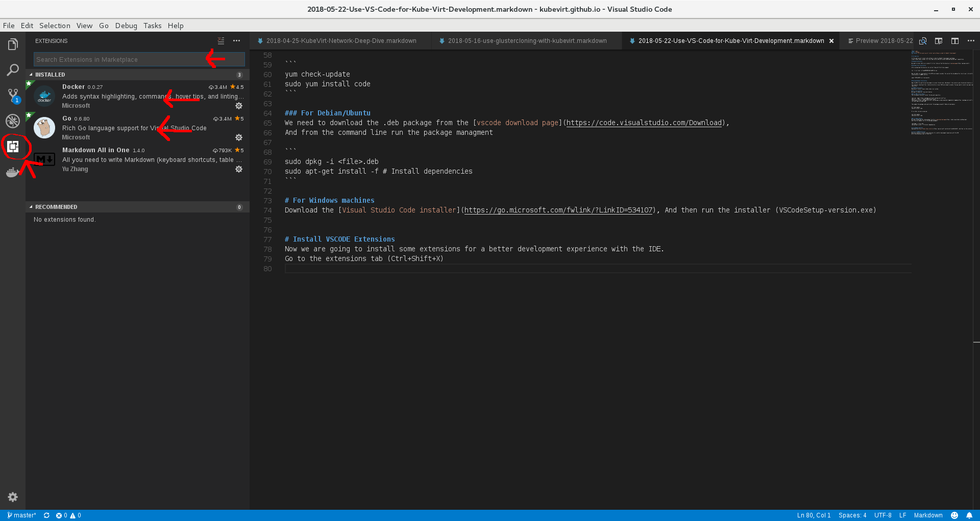The width and height of the screenshot is (980, 521).
Task: Collapse the RECOMMENDED extensions section
Action: (x=56, y=207)
